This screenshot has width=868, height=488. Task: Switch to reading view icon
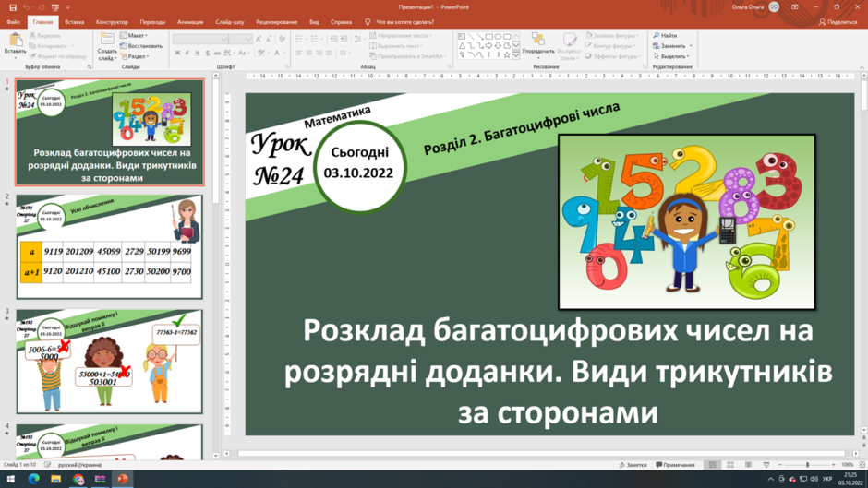(748, 465)
